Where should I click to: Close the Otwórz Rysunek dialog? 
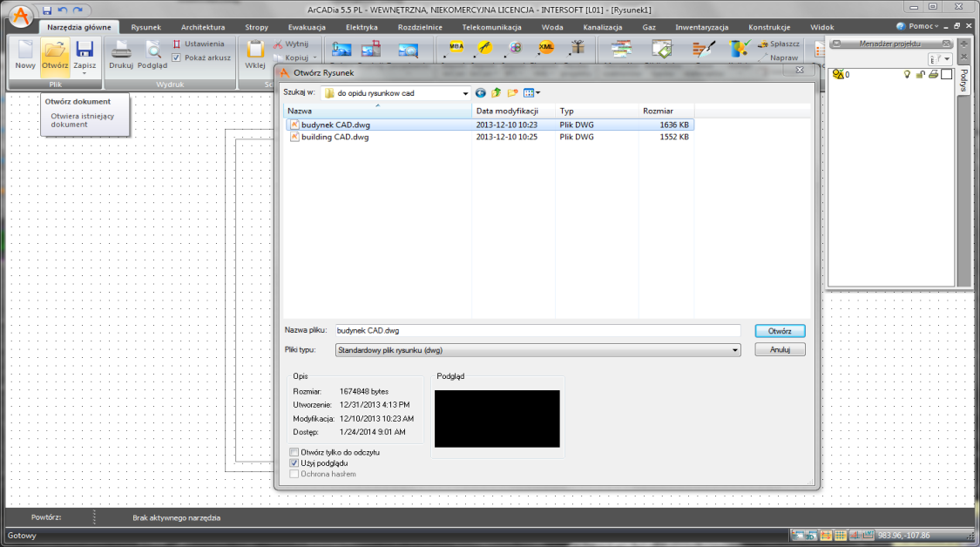tap(800, 70)
